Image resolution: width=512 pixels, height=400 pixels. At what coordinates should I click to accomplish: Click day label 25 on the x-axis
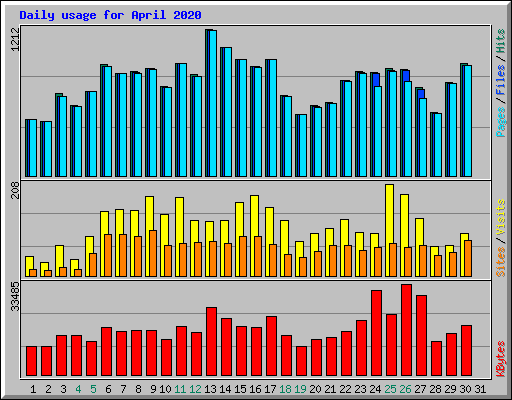pos(390,389)
